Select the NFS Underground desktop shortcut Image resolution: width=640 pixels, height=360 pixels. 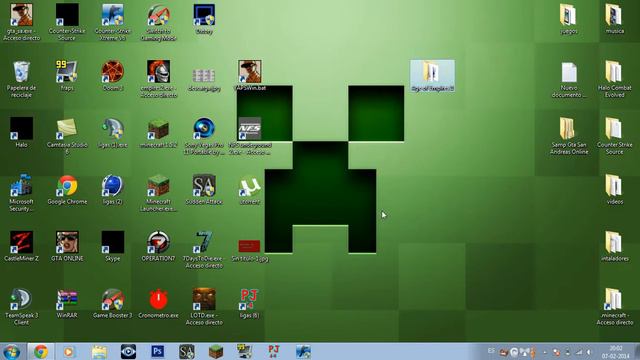(250, 136)
